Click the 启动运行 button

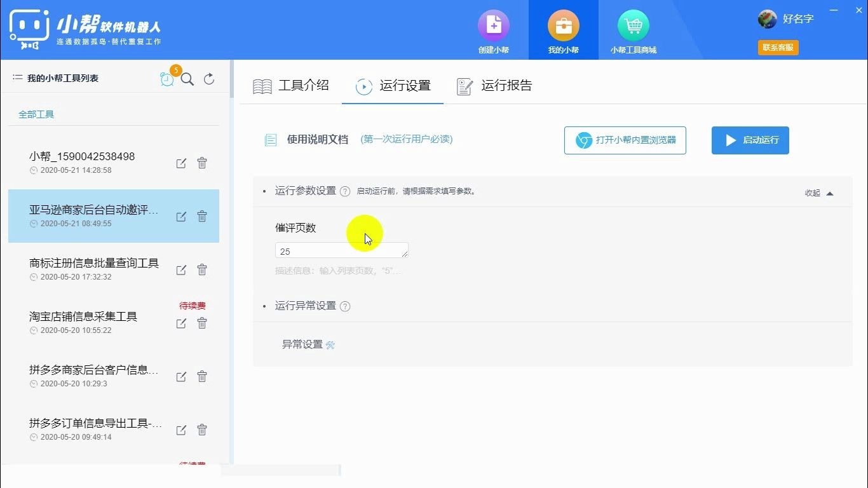(x=750, y=140)
